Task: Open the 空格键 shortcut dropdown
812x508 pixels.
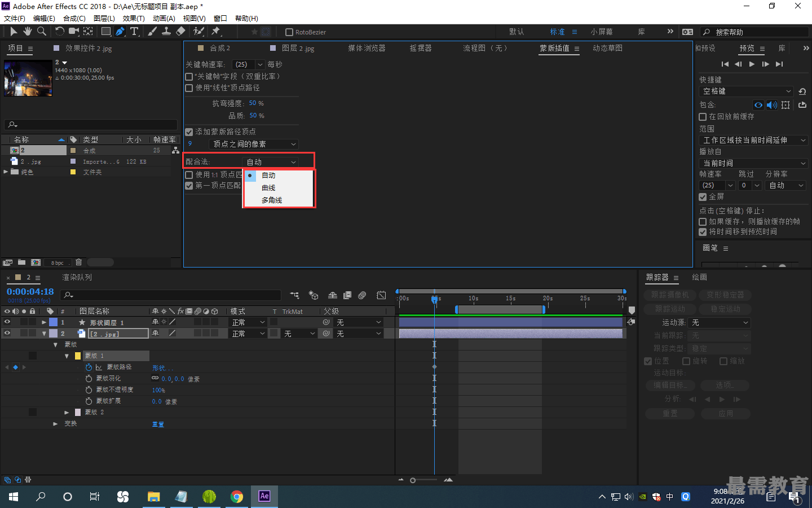Action: coord(747,91)
